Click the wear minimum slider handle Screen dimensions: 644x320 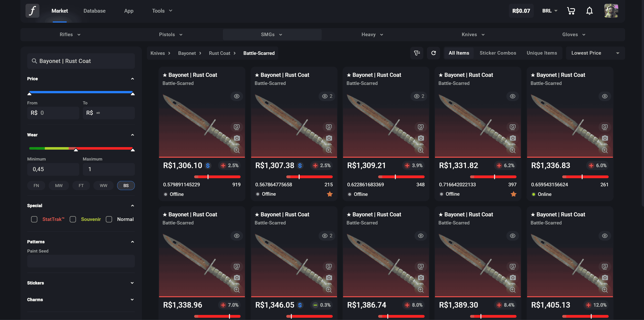(76, 150)
